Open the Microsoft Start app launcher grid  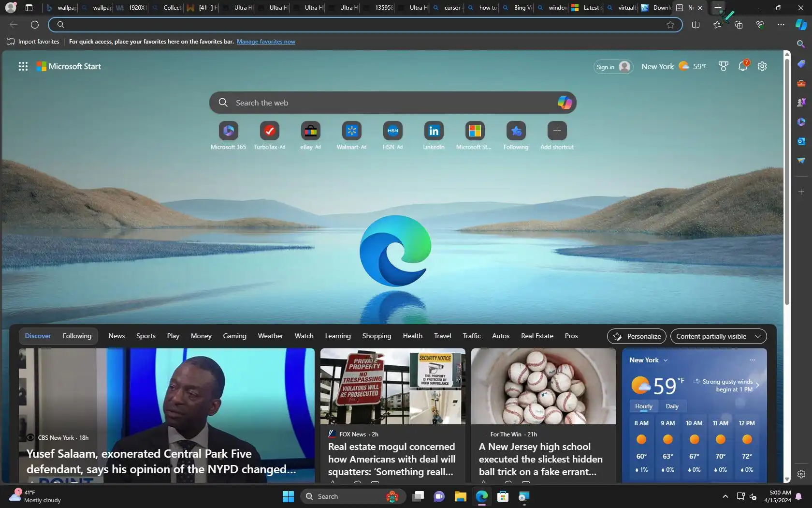23,66
